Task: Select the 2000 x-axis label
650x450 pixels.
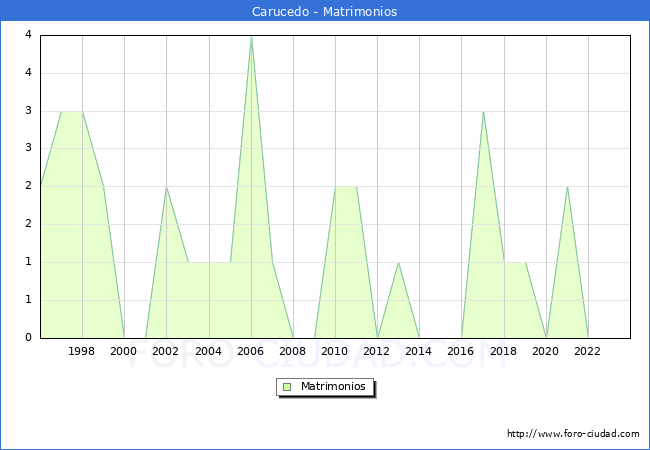Action: pos(124,351)
